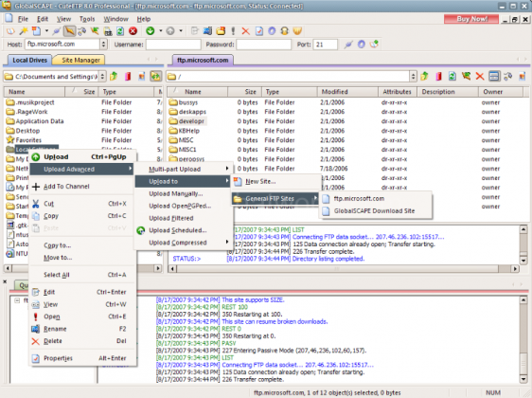The image size is (532, 398).
Task: Switch to the Site Manager tab
Action: coord(80,60)
